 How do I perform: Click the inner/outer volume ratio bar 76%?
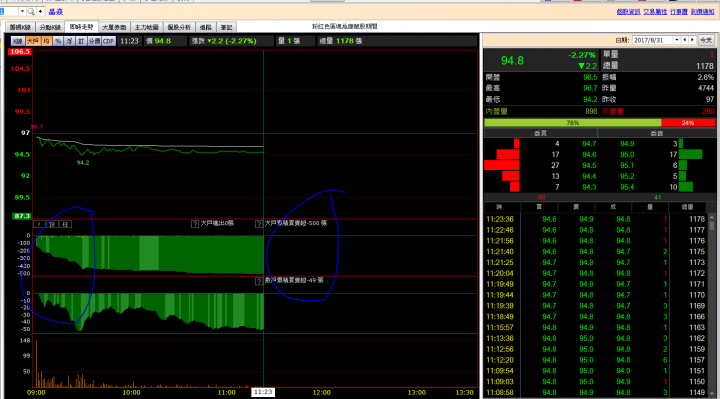(573, 123)
